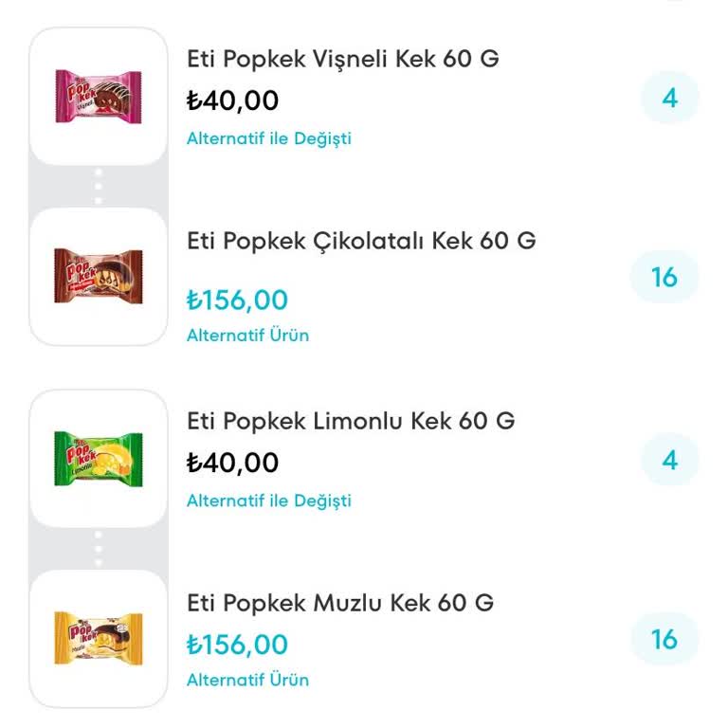Tap the Eti Popkek Vişneli product image
Viewport: 728px width, 728px height.
[99, 96]
